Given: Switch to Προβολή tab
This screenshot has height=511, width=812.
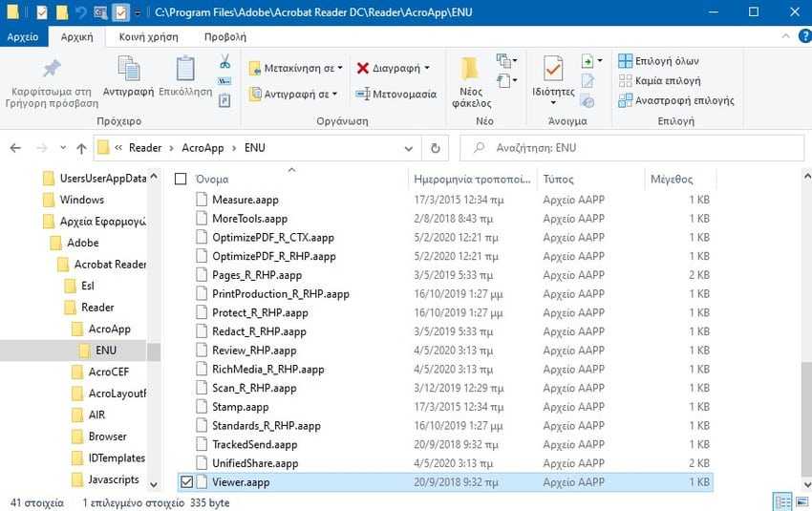Looking at the screenshot, I should coord(225,36).
